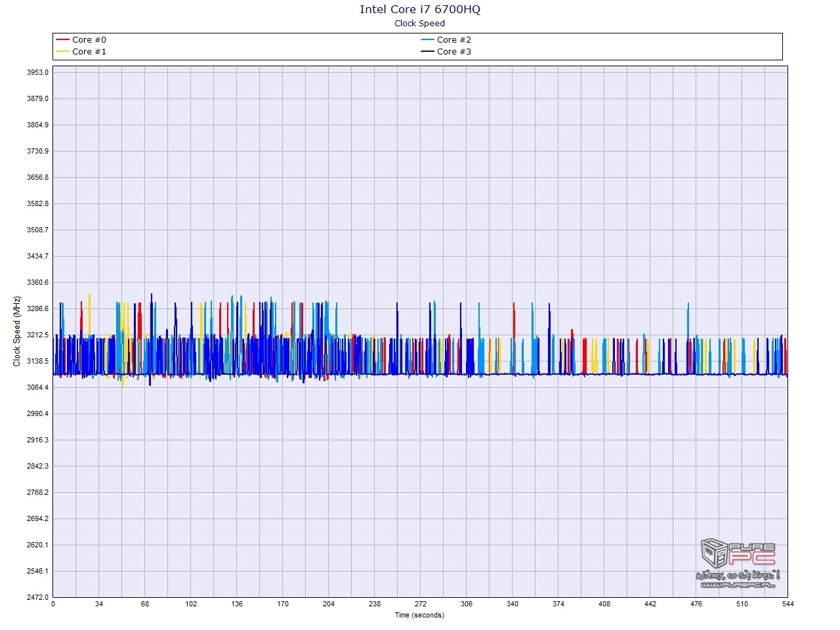Click the 2916.3 y-axis value
The width and height of the screenshot is (840, 630).
pyautogui.click(x=37, y=440)
